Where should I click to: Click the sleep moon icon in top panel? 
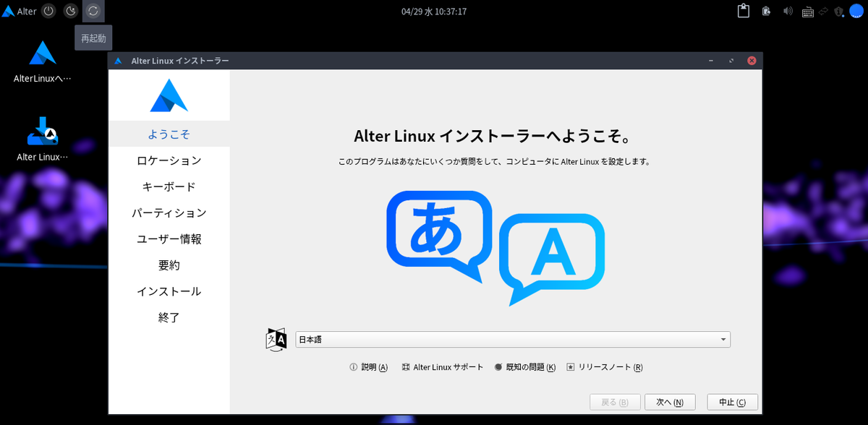(71, 11)
